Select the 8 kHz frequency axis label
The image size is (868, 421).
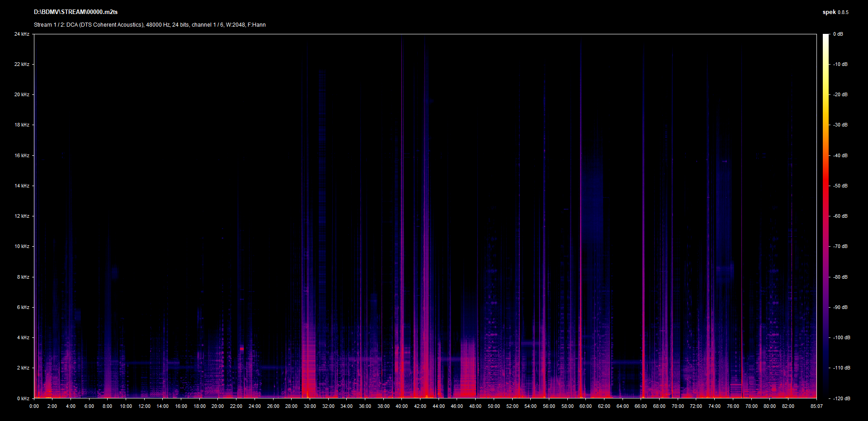23,277
